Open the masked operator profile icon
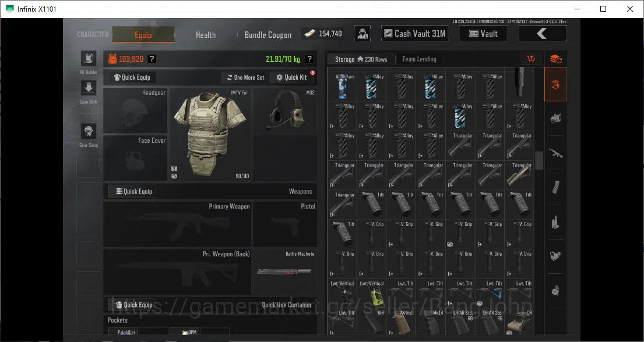 (x=363, y=34)
